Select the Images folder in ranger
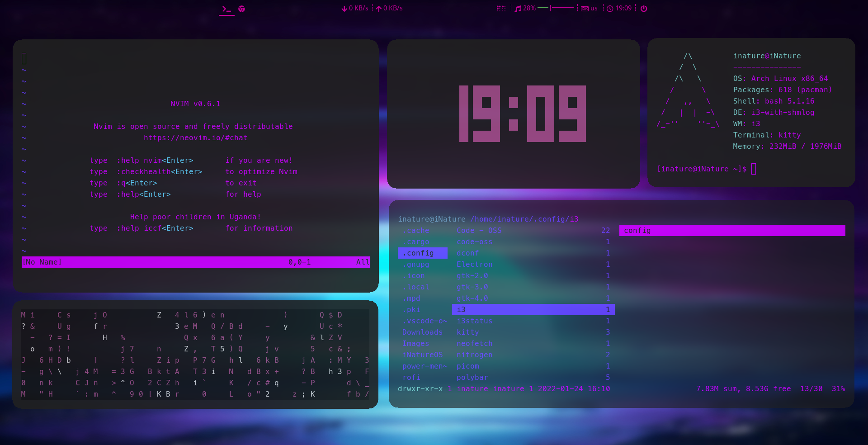The image size is (868, 445). [x=416, y=344]
